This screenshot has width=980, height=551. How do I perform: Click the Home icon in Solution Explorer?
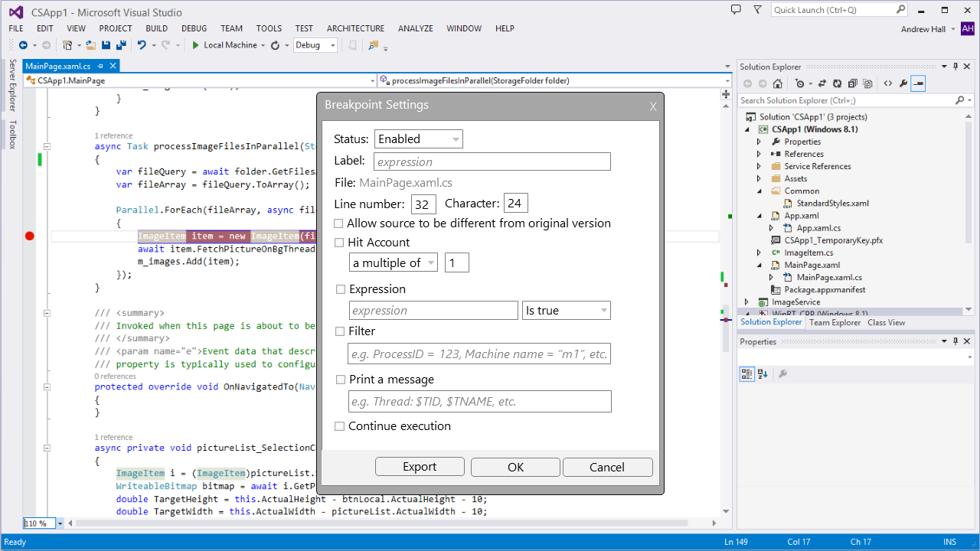click(x=778, y=83)
